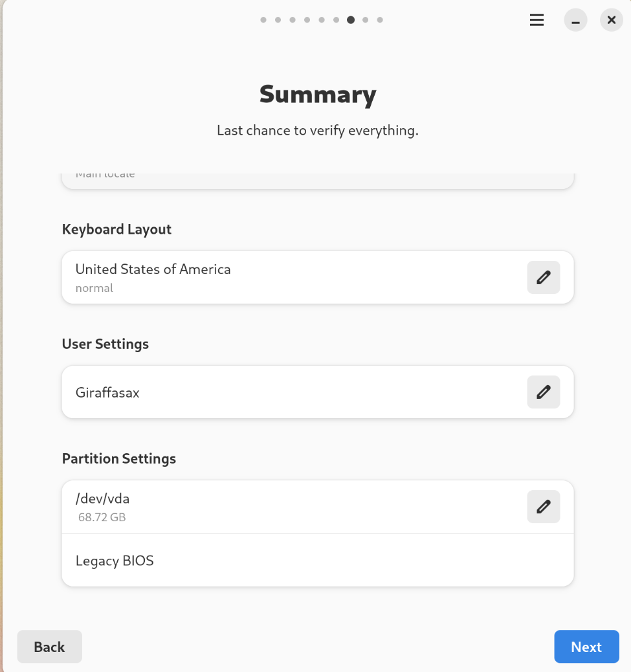Proceed with the Next button
The image size is (631, 672).
click(586, 647)
